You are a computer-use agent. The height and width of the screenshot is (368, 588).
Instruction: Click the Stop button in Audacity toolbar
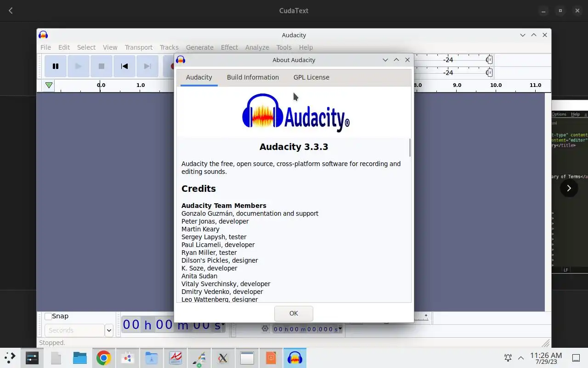(x=102, y=66)
